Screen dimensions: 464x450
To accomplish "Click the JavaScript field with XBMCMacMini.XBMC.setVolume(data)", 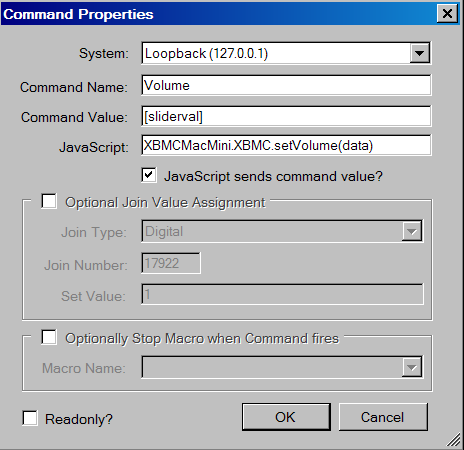I will [x=286, y=145].
